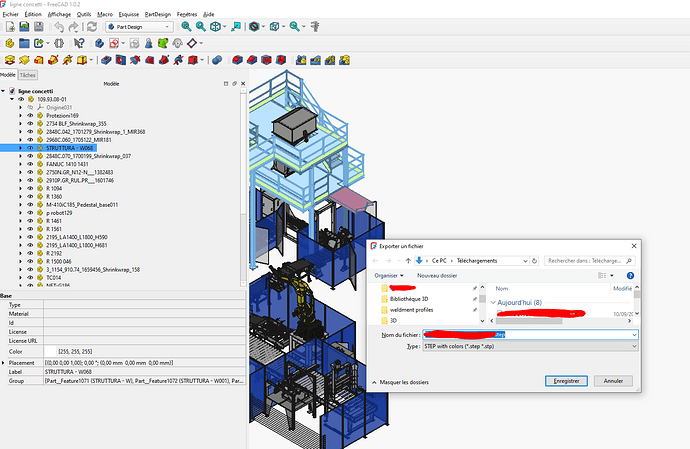Image resolution: width=690 pixels, height=449 pixels.
Task: Click the isometric view cube icon
Action: [x=215, y=27]
